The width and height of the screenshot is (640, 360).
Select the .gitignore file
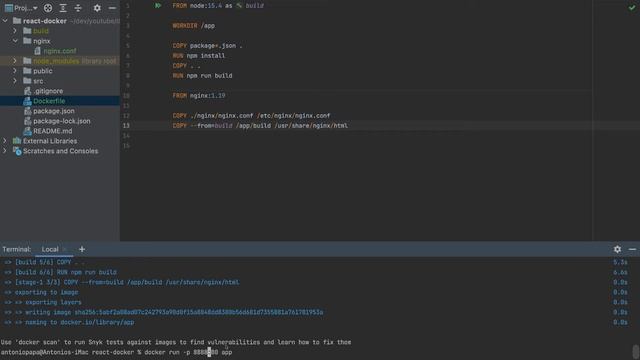[48, 91]
